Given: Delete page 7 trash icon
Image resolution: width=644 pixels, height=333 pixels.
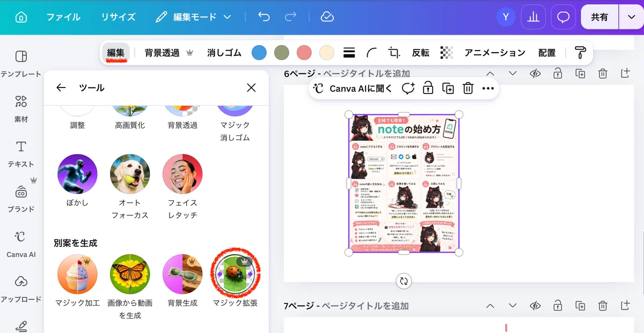Looking at the screenshot, I should click(x=603, y=306).
